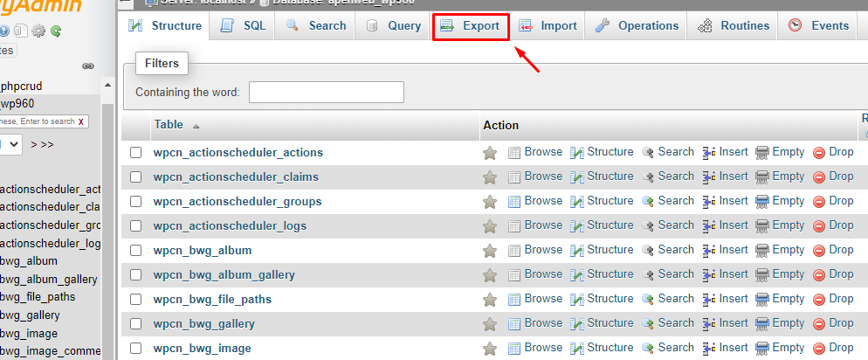Viewport: 868px width, 360px height.
Task: Open navigation panel settings gear icon
Action: click(38, 31)
